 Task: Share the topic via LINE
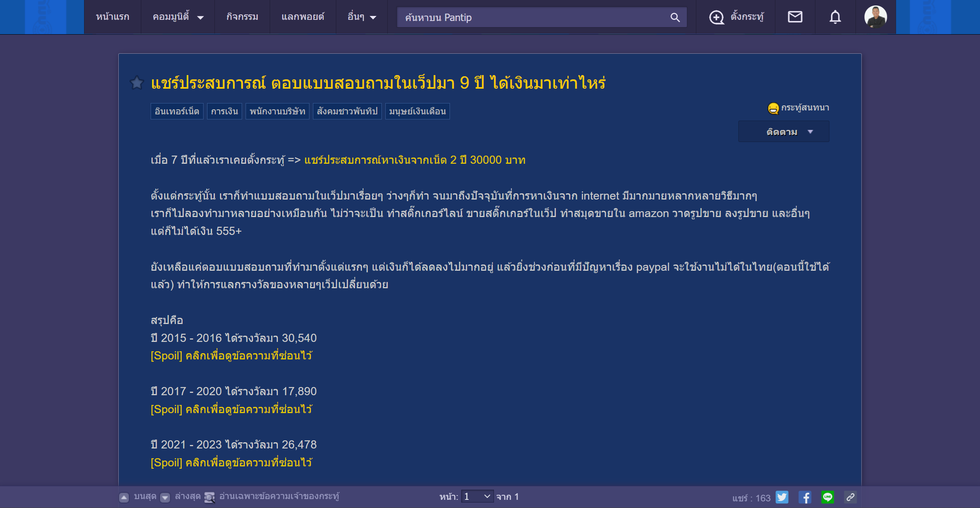(828, 497)
